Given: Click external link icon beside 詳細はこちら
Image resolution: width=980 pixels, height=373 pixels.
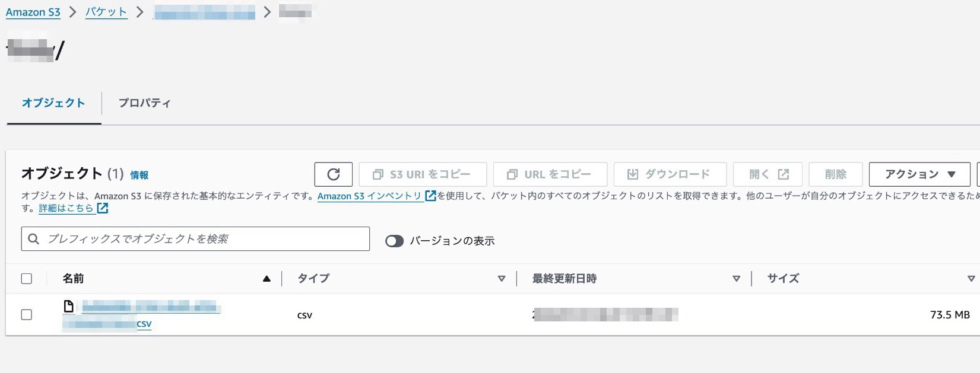Looking at the screenshot, I should tap(103, 208).
